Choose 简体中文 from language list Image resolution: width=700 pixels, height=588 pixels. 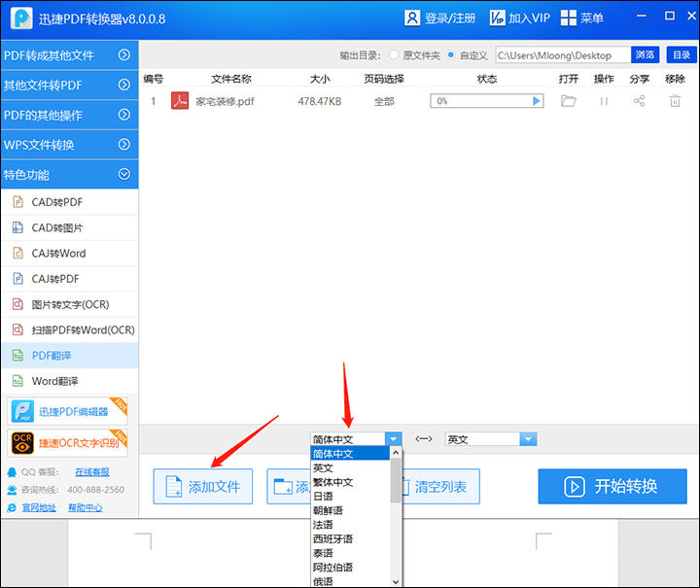click(x=350, y=454)
